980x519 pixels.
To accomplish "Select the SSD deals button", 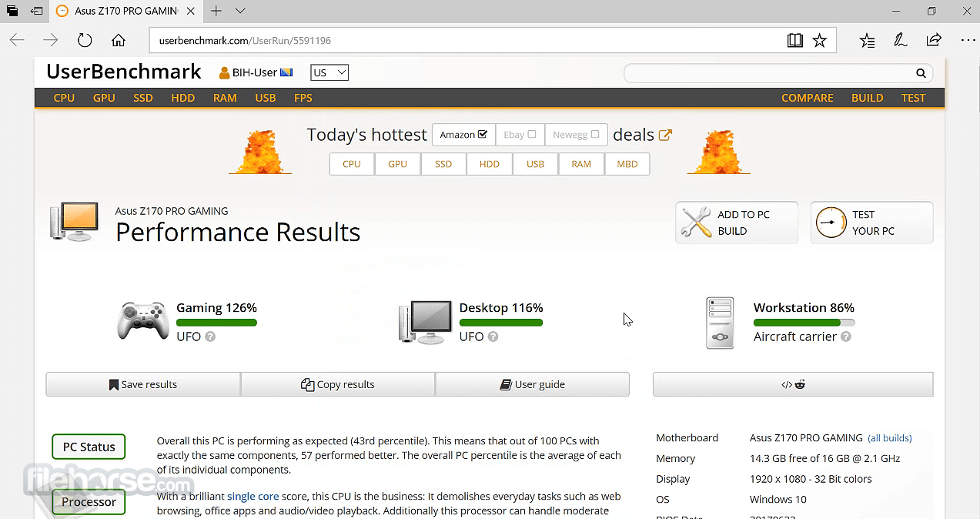I will point(443,164).
